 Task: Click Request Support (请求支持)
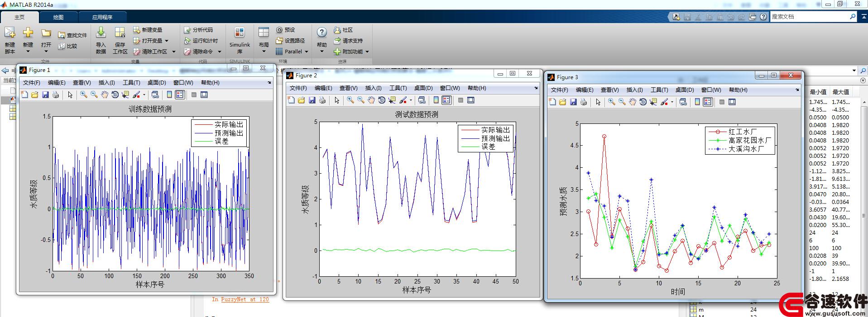click(x=348, y=41)
